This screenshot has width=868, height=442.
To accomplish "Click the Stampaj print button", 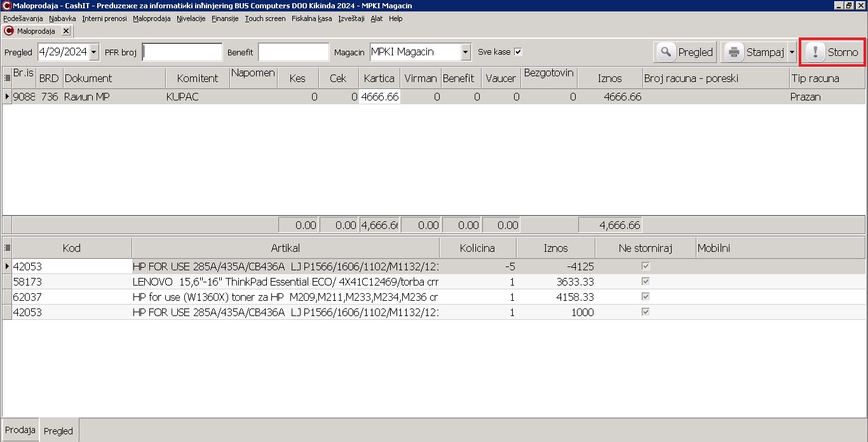I will point(754,52).
